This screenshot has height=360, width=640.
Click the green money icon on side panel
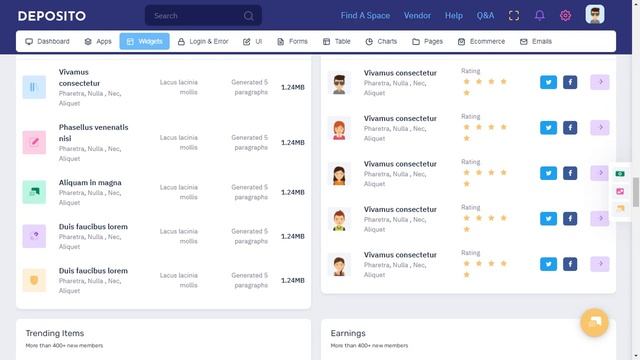pyautogui.click(x=620, y=174)
